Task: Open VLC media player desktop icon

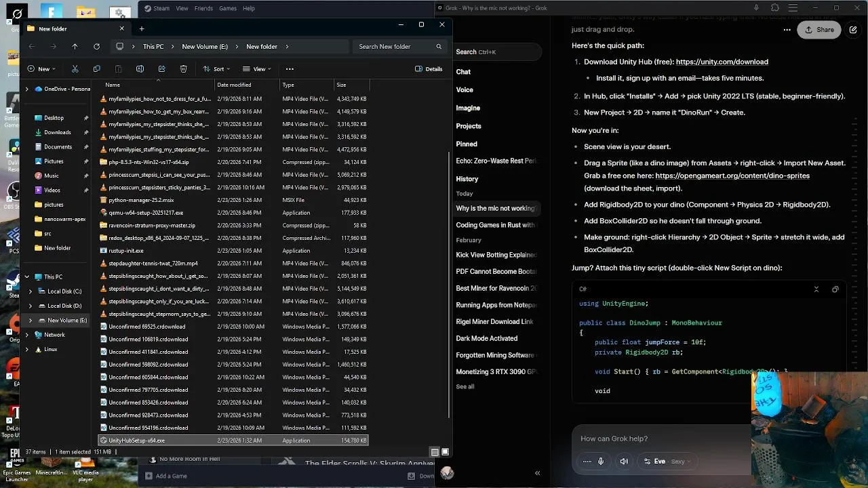Action: [x=85, y=468]
